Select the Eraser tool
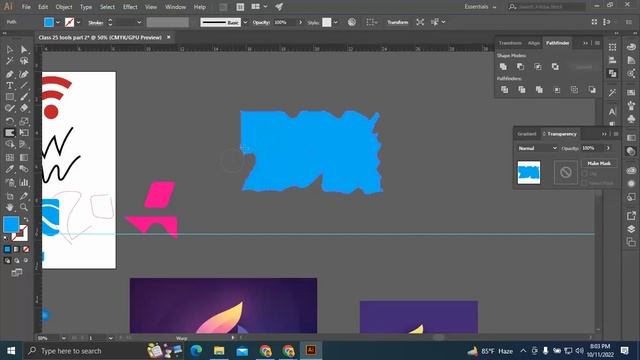The width and height of the screenshot is (640, 360). pos(24,109)
